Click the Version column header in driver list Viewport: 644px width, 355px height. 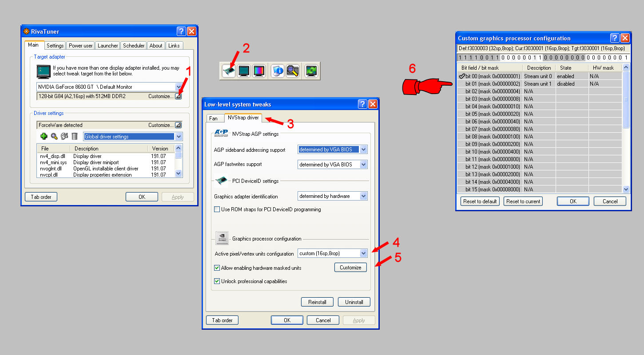(x=161, y=149)
